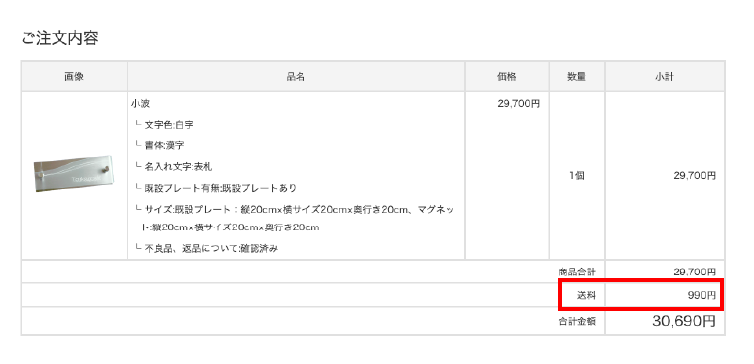Image resolution: width=754 pixels, height=364 pixels.
Task: Click the 29,700円 unit price cell
Action: 518,103
